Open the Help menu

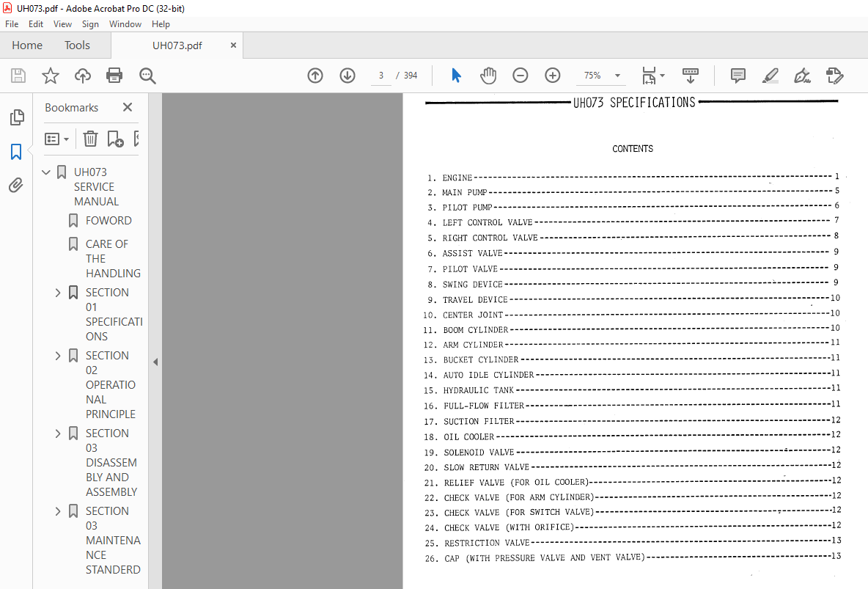coord(161,23)
